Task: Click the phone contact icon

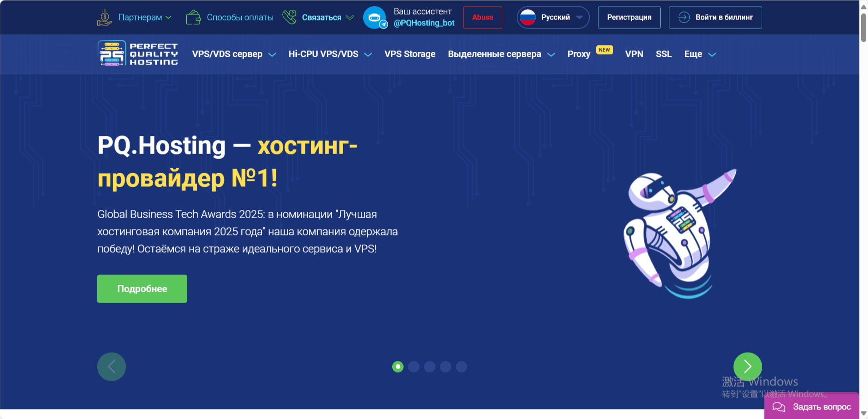Action: (289, 18)
